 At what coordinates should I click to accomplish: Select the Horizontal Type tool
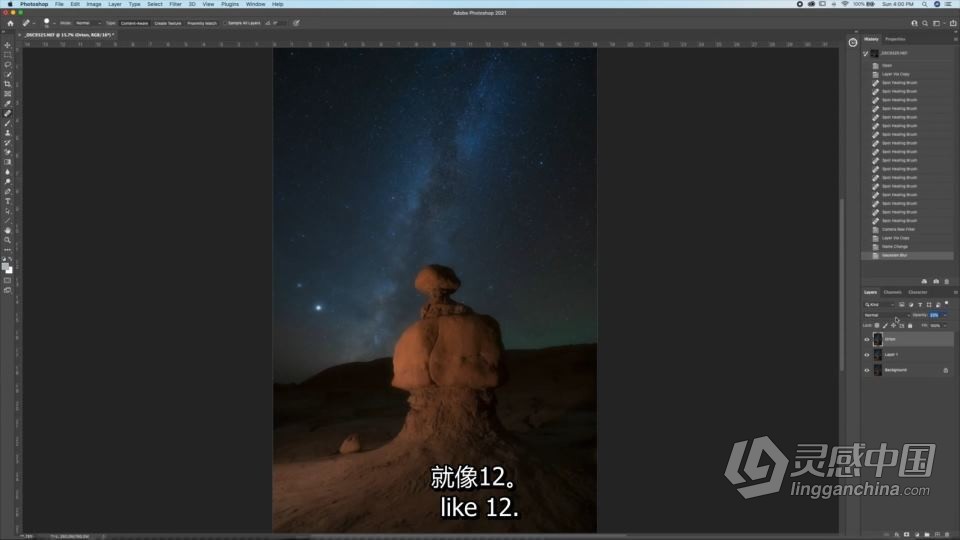click(7, 201)
